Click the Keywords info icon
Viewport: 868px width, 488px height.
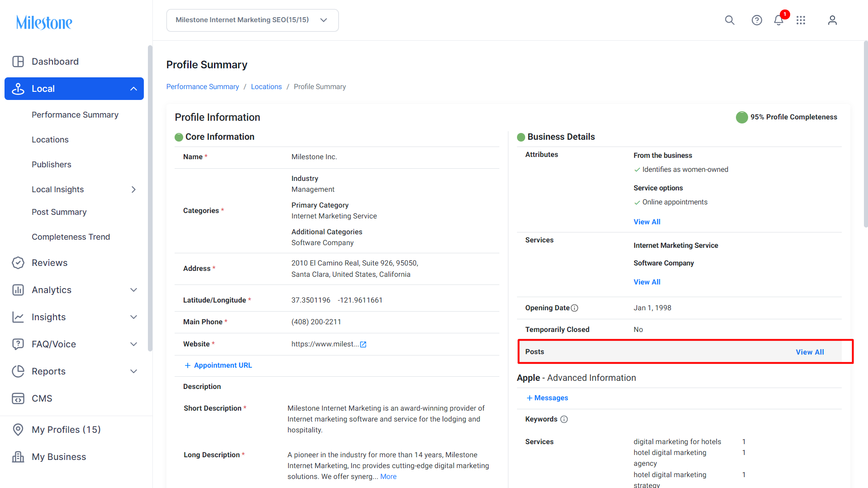[x=564, y=419]
